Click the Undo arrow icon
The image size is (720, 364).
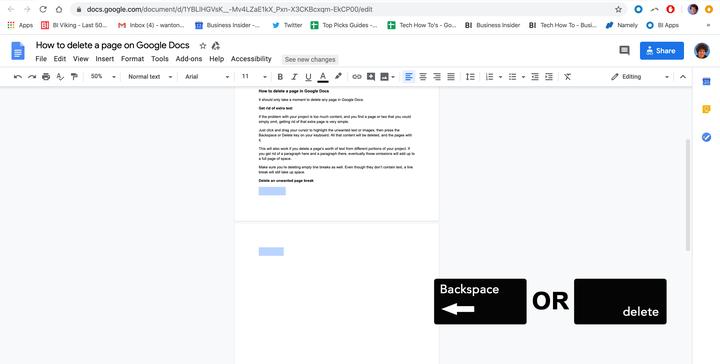tap(18, 77)
